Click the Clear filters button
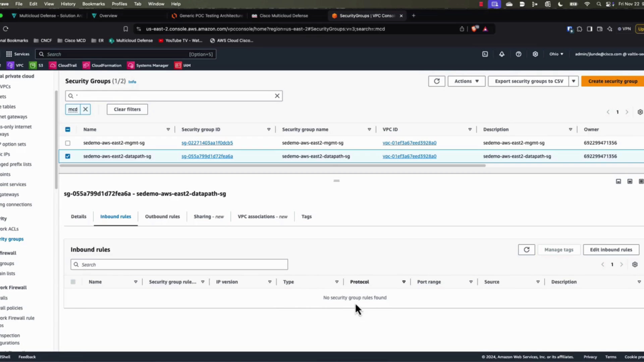The height and width of the screenshot is (362, 644). click(127, 109)
